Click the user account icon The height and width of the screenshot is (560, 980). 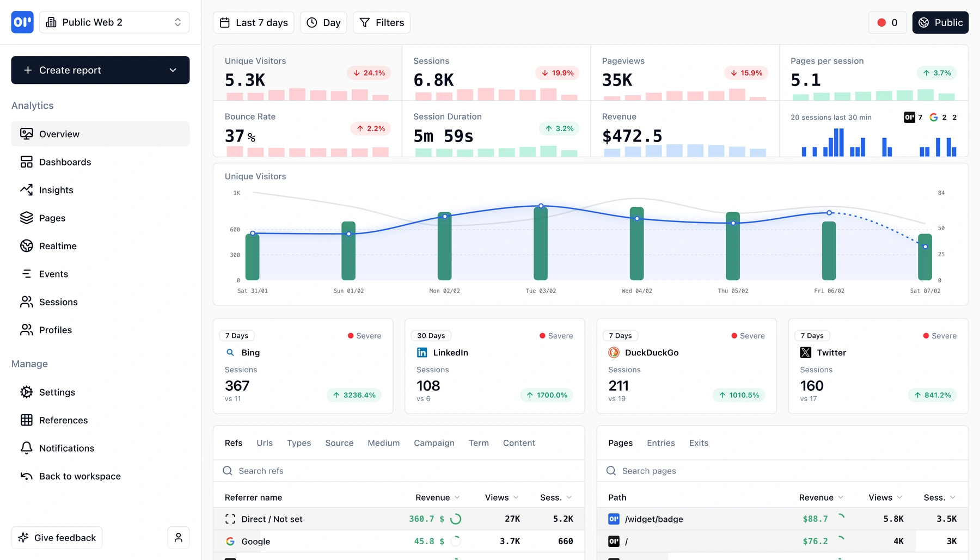178,537
